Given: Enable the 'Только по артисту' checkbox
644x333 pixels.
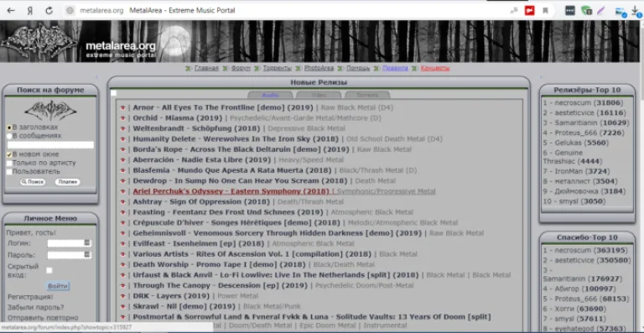Looking at the screenshot, I should (9, 164).
